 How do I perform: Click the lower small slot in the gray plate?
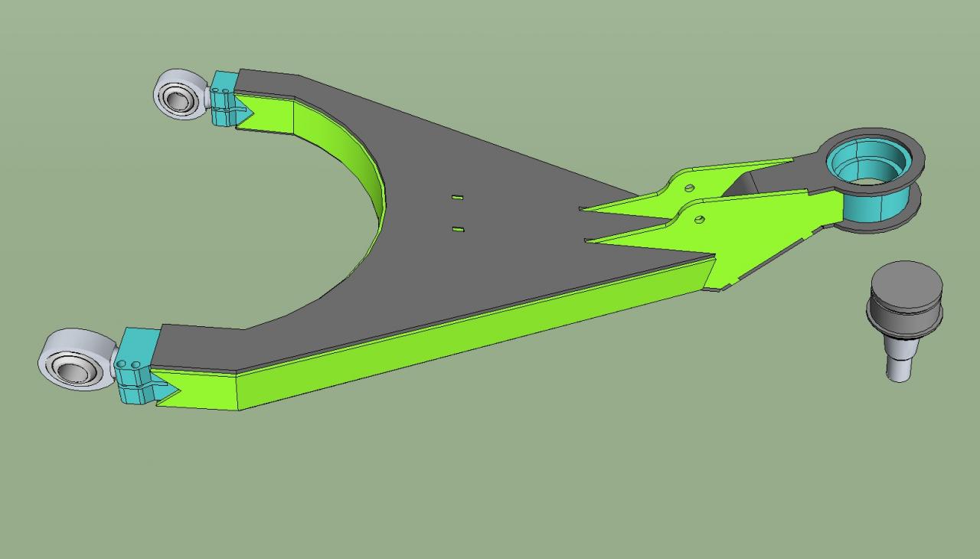(x=457, y=229)
